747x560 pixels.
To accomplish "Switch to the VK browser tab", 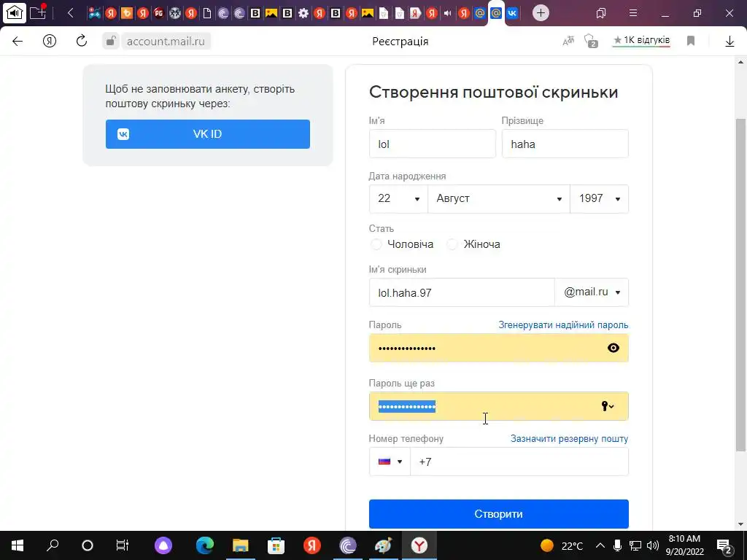I will pyautogui.click(x=512, y=13).
